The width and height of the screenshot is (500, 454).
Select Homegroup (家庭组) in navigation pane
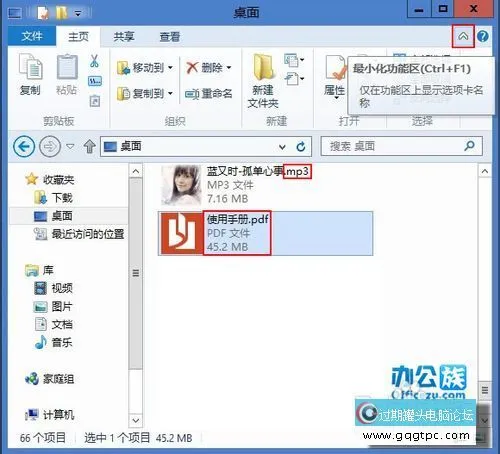tap(50, 379)
